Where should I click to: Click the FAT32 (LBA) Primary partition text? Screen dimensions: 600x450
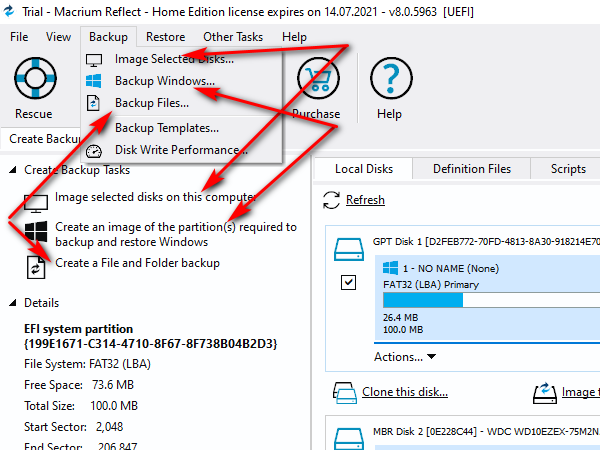point(431,285)
